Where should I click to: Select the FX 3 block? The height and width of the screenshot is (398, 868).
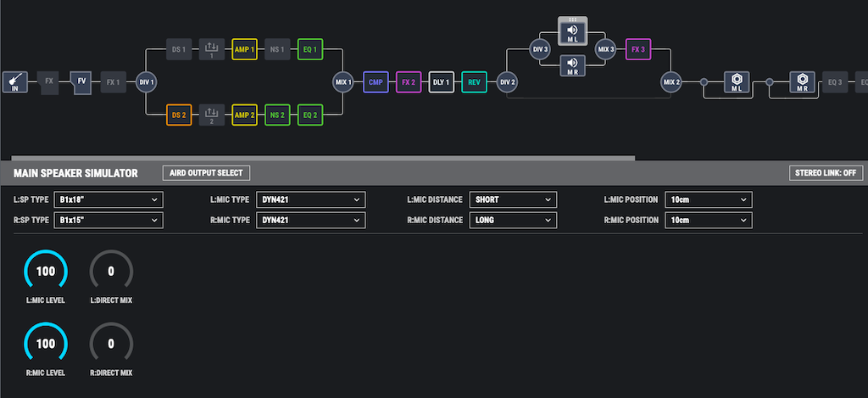[638, 49]
